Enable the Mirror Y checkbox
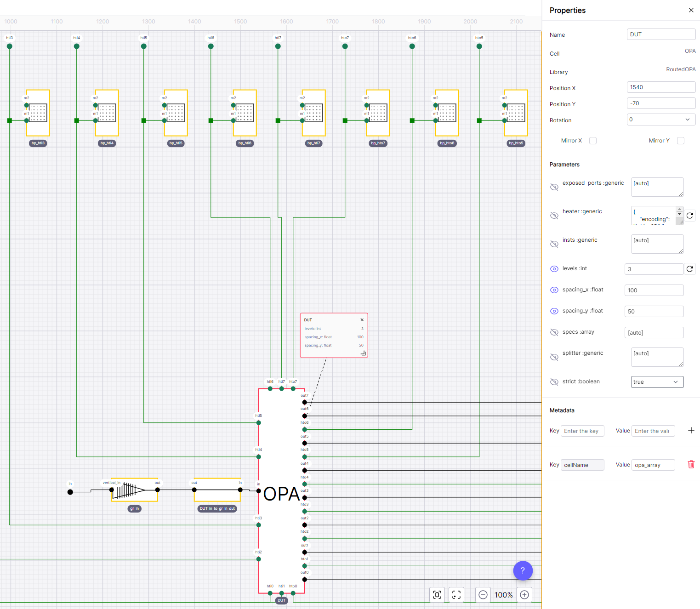Screen dimensions: 700x609 [681, 141]
